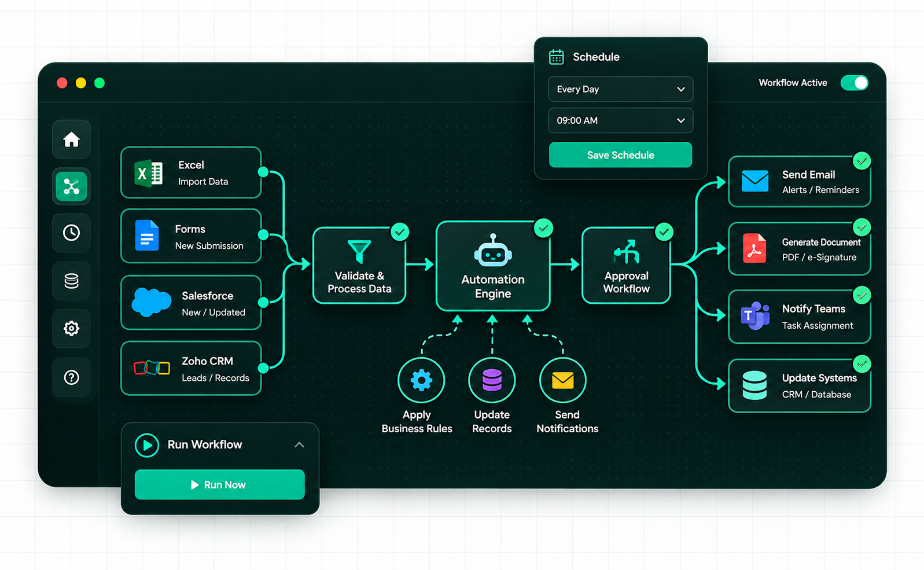Click the funnel icon in Validate node
This screenshot has height=570, width=924.
tap(359, 252)
